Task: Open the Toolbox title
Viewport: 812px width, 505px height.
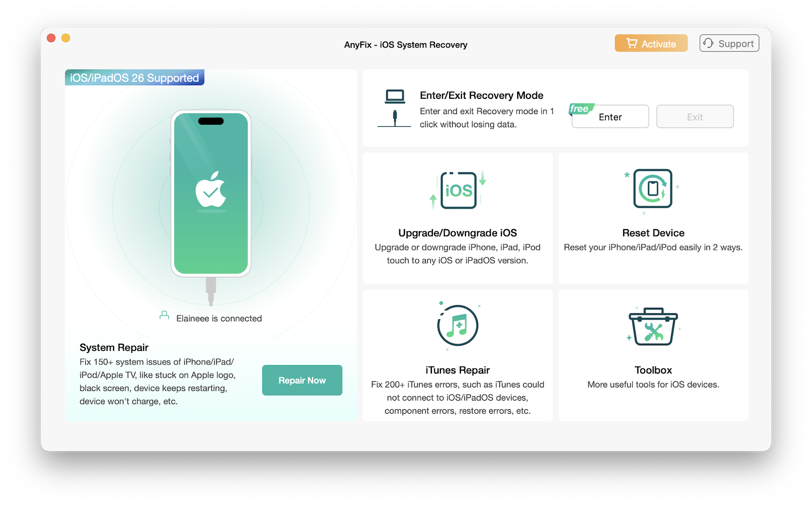Action: [x=653, y=370]
